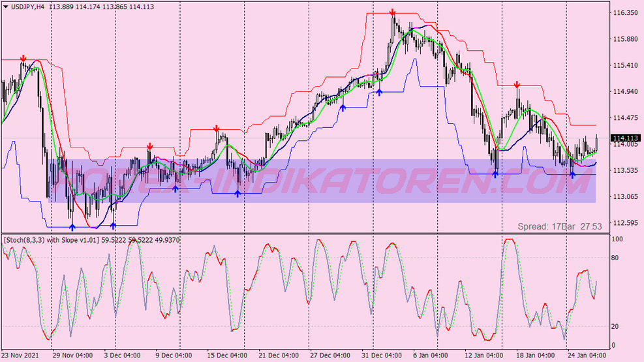Select the red sell arrow between 3 Dec and 9 Dec
Viewport: 644px width, 362px height.
(150, 146)
